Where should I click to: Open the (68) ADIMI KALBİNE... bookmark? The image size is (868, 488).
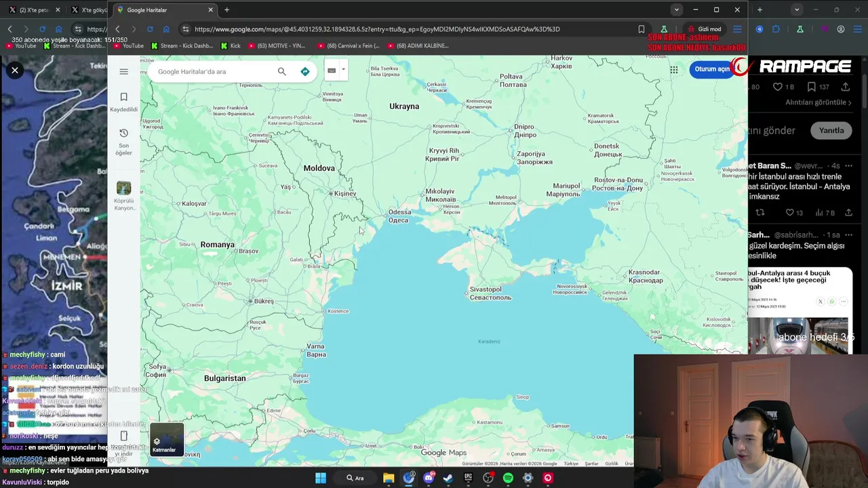coord(418,45)
